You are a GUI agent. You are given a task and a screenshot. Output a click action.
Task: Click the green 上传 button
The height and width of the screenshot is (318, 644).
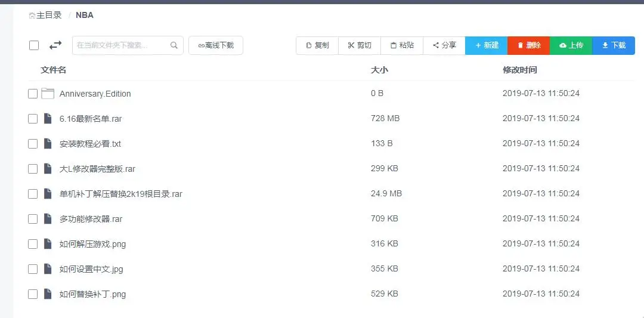point(571,45)
